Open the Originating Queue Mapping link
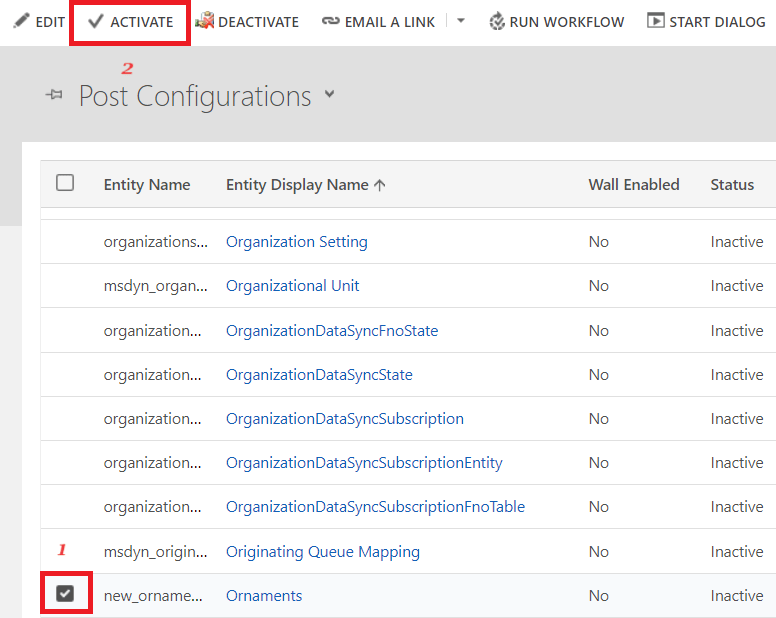 coord(322,552)
